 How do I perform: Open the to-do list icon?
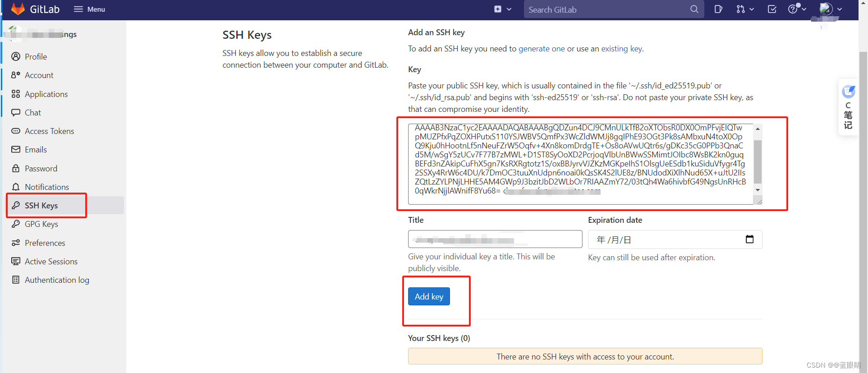click(772, 9)
